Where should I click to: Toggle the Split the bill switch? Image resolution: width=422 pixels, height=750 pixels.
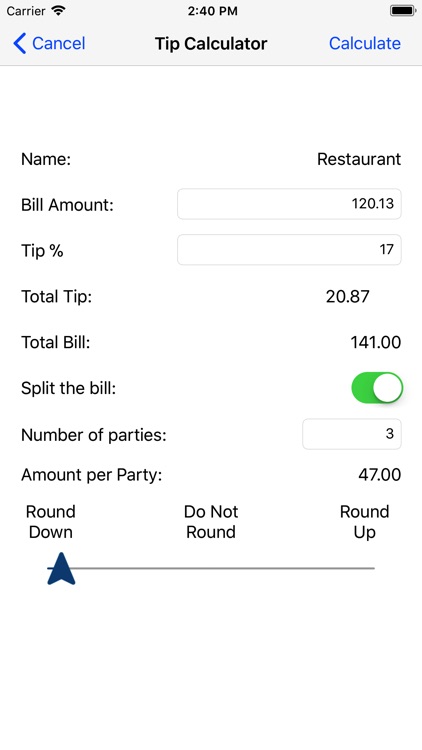tap(377, 387)
